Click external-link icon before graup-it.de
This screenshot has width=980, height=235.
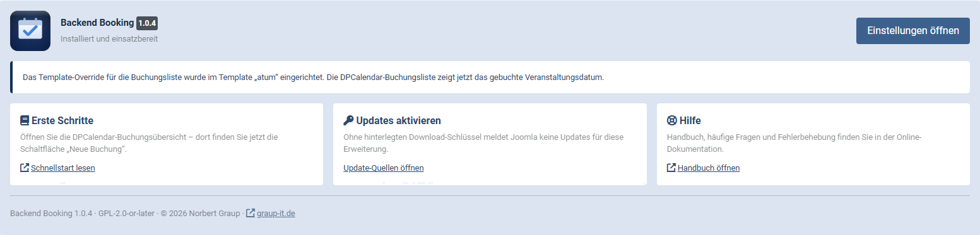pyautogui.click(x=251, y=213)
